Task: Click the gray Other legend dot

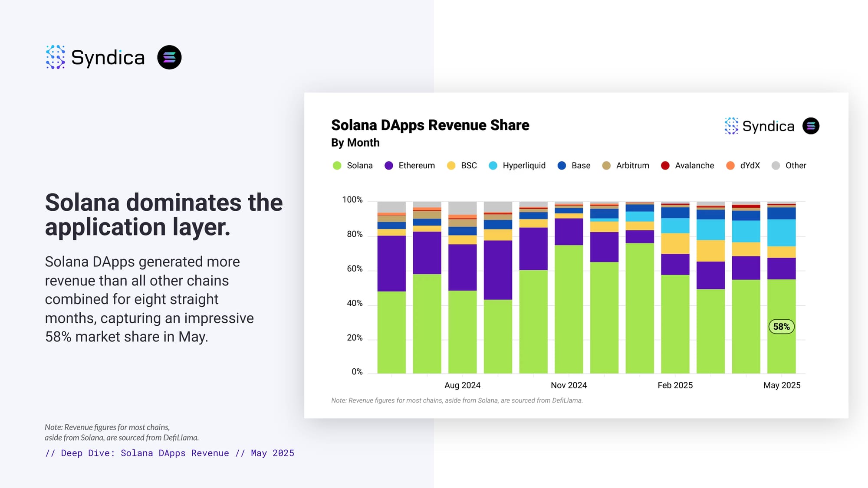Action: 776,165
